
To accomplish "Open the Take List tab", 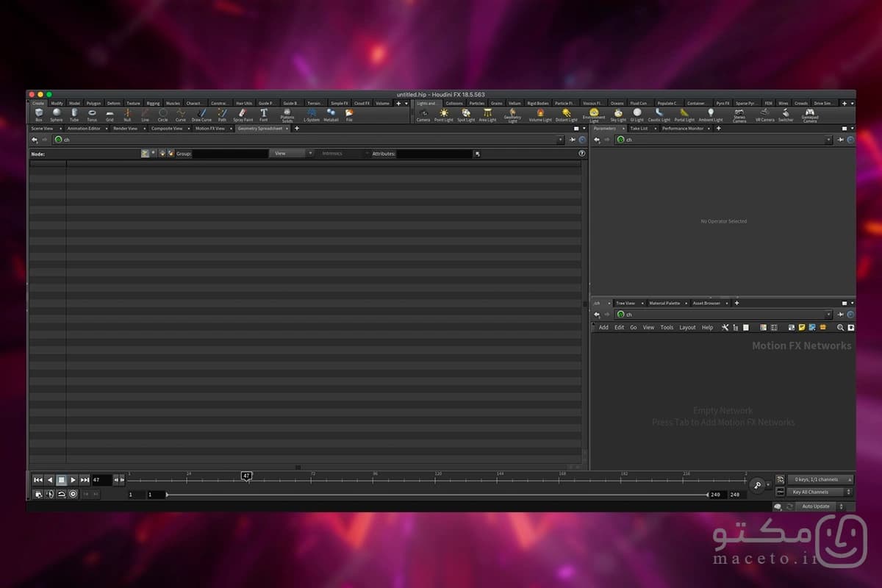I will point(639,129).
